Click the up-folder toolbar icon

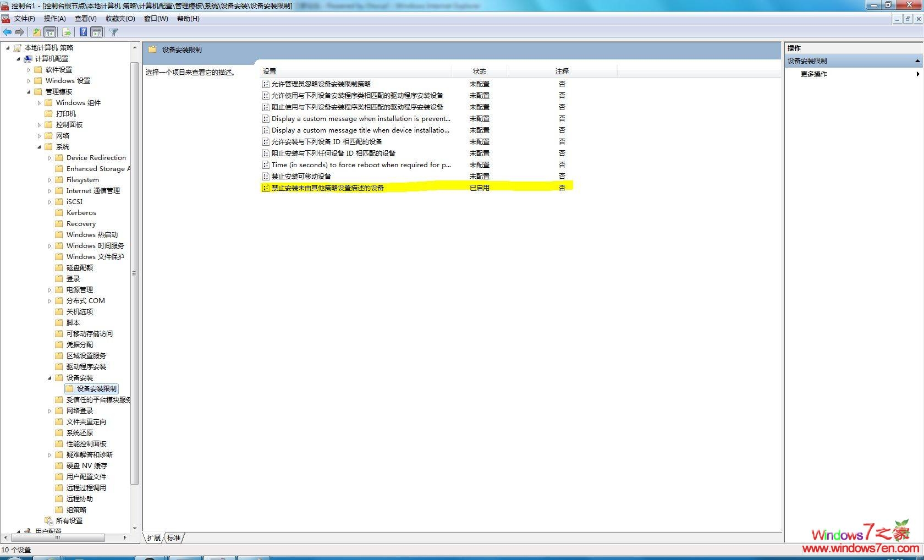point(36,32)
